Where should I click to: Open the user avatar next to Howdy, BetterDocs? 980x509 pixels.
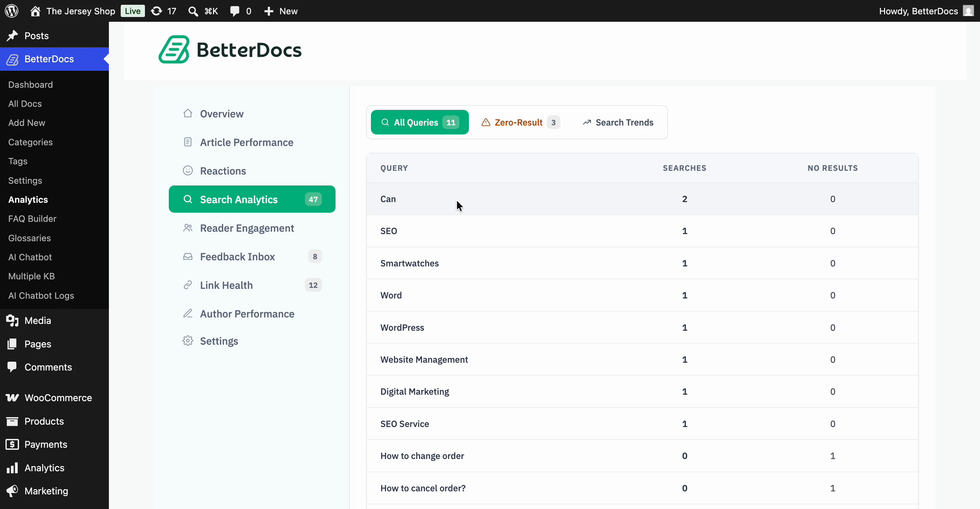[968, 11]
